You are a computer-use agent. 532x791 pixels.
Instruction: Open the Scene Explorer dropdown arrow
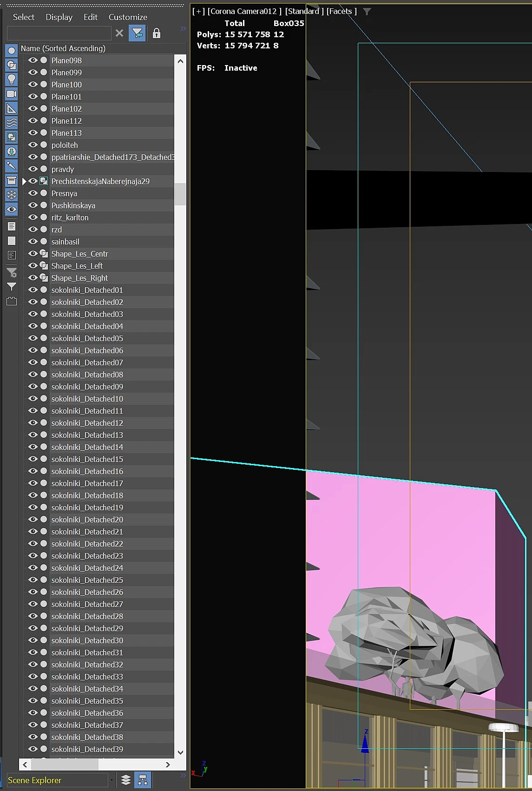click(112, 780)
